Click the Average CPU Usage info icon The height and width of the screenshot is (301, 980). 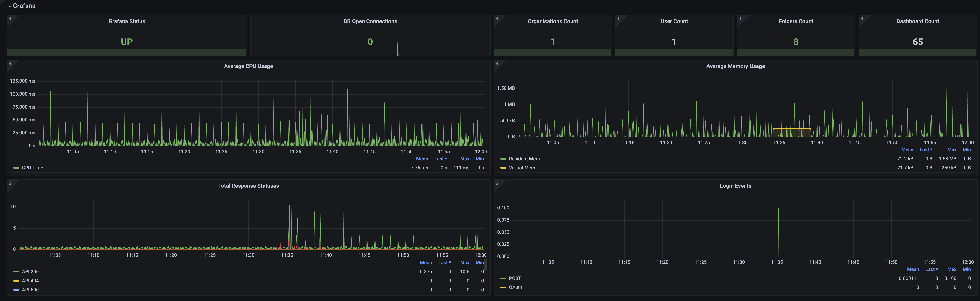pos(10,64)
